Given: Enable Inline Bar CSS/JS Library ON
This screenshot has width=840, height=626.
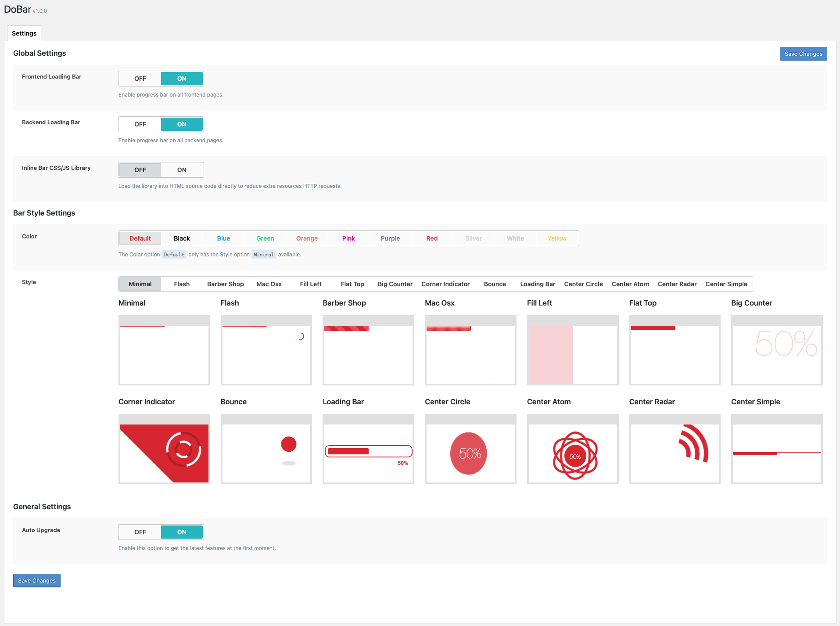Looking at the screenshot, I should pos(182,170).
